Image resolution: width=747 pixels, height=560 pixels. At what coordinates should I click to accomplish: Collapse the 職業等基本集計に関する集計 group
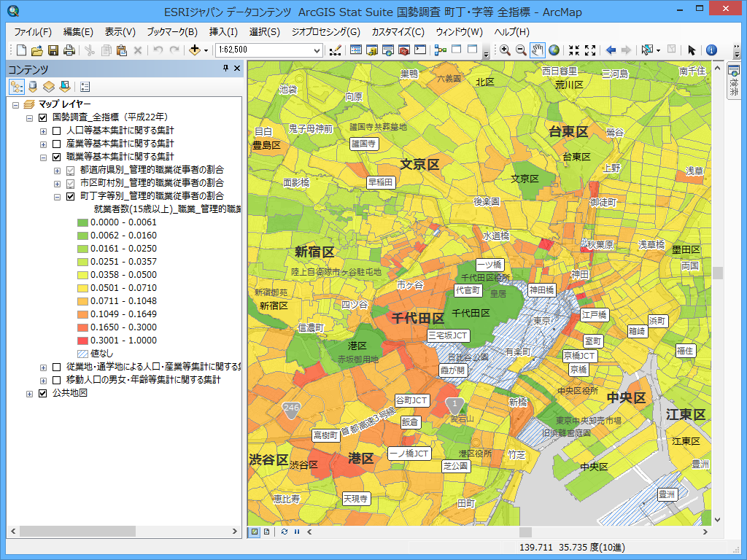coord(44,157)
